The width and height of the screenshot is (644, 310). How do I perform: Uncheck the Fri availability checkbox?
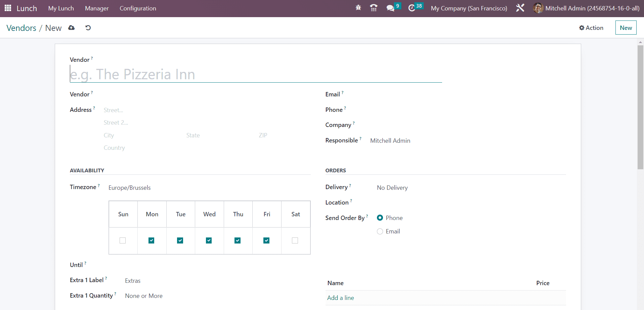[266, 240]
